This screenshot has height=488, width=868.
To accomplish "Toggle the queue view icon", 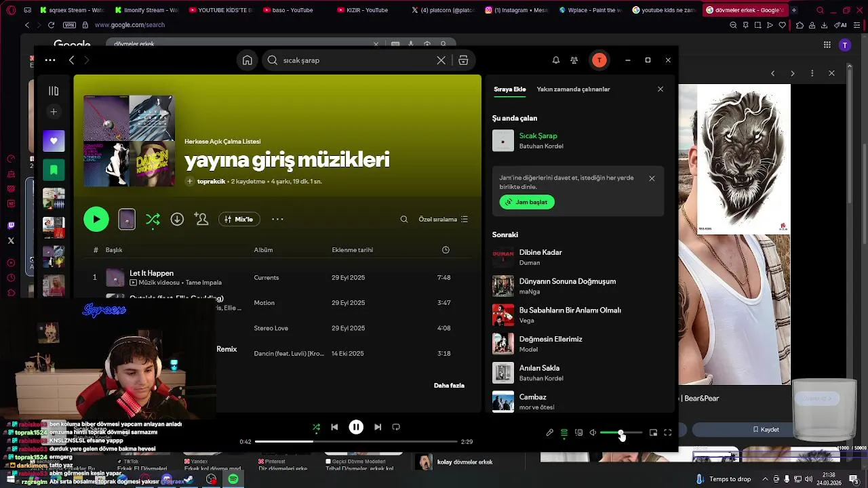I will [564, 432].
